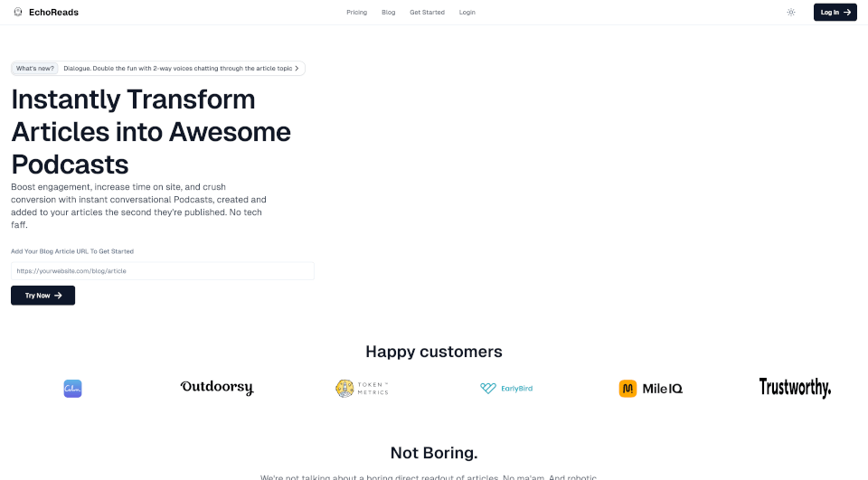Click the EchoReads brand name text
The height and width of the screenshot is (480, 868).
(x=53, y=13)
